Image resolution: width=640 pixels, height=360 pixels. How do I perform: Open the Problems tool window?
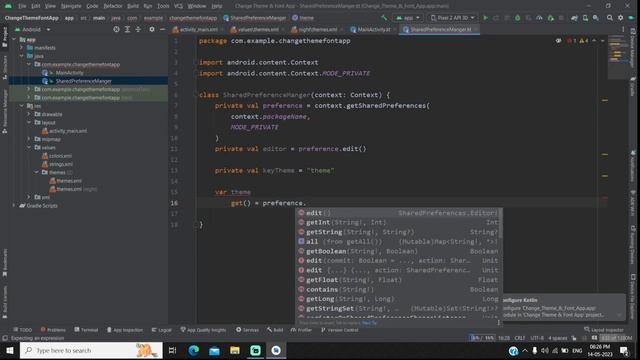[53, 330]
